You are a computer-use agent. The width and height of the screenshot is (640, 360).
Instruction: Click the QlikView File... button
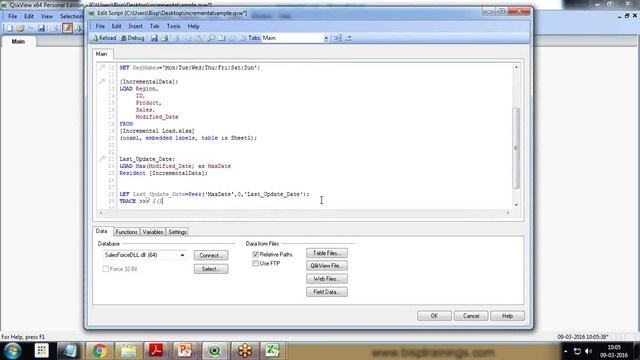pyautogui.click(x=327, y=266)
